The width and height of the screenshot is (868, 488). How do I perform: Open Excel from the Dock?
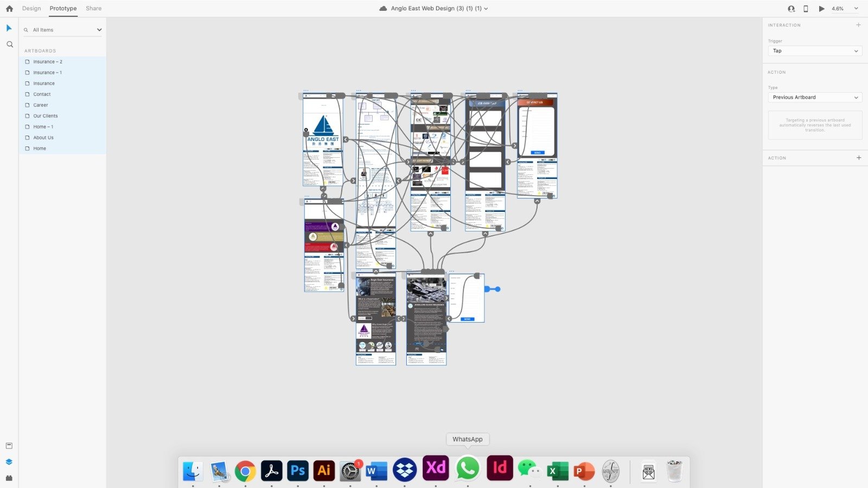click(x=557, y=471)
